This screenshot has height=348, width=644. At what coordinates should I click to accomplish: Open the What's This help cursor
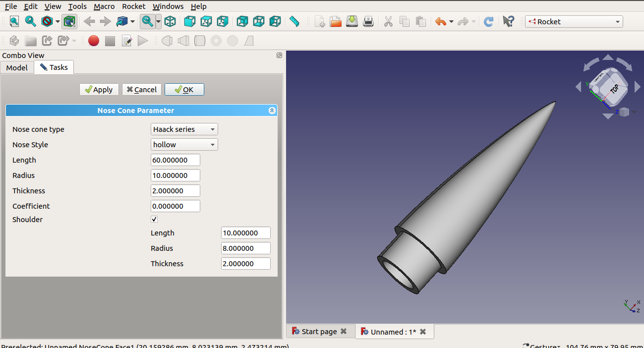(x=508, y=21)
